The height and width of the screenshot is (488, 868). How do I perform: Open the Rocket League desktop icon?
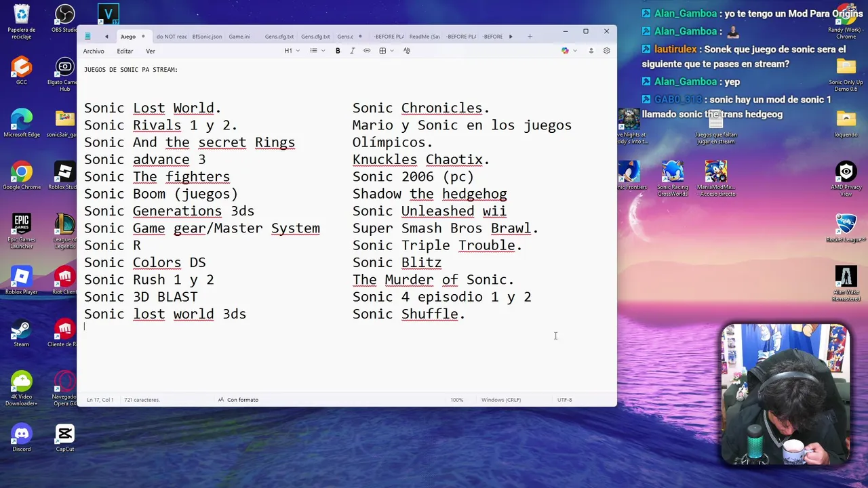(846, 228)
